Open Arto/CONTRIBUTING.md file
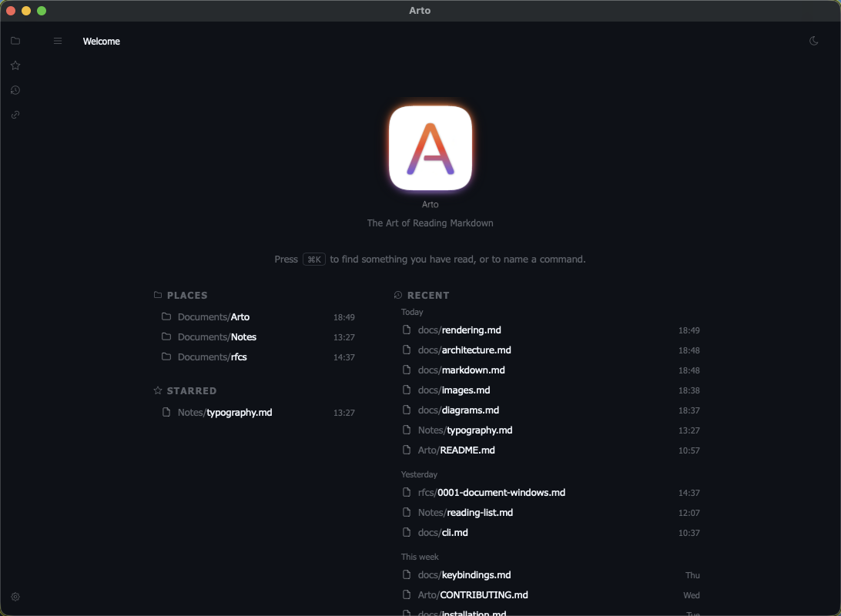This screenshot has width=841, height=616. pos(551,595)
